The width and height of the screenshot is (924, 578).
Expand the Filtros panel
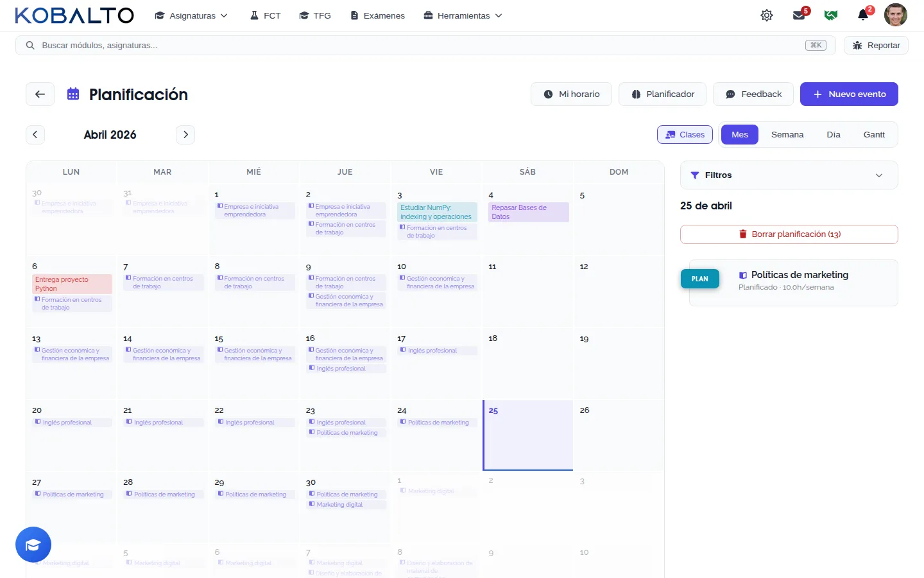coord(789,175)
